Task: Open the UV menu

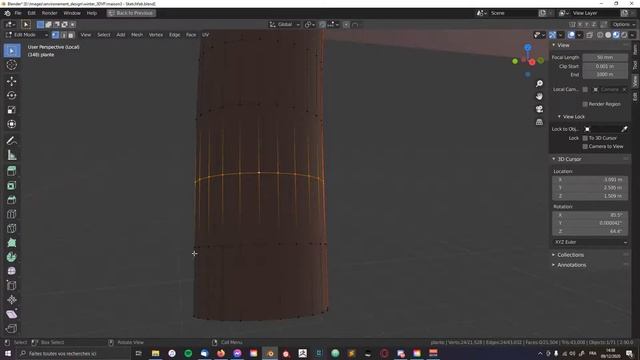Action: click(x=205, y=35)
